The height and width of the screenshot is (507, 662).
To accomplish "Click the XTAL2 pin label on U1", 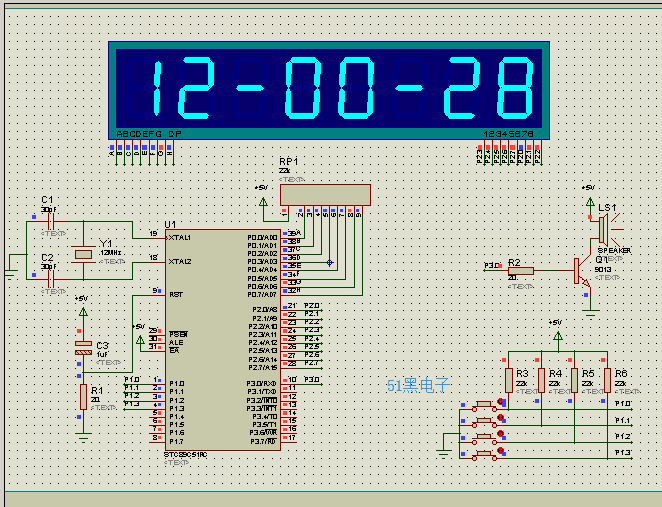I will pyautogui.click(x=179, y=262).
